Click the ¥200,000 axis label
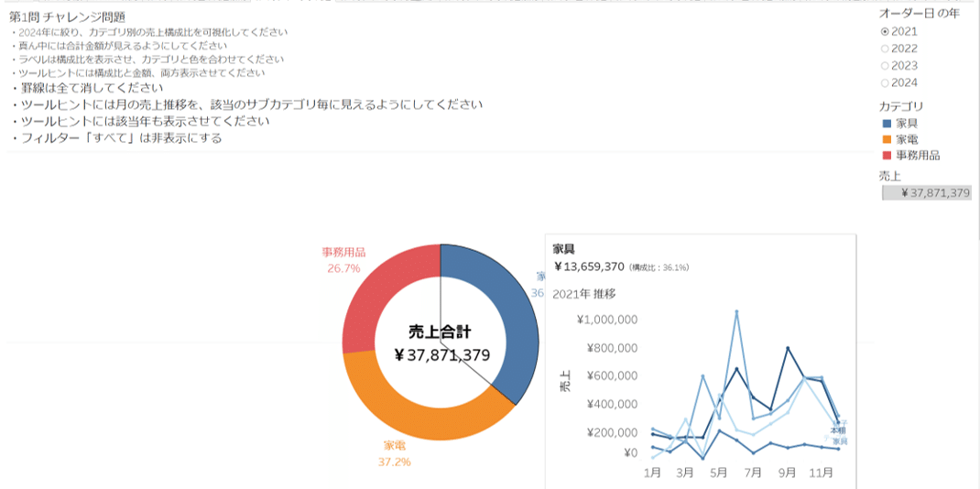This screenshot has width=980, height=489. (x=612, y=432)
